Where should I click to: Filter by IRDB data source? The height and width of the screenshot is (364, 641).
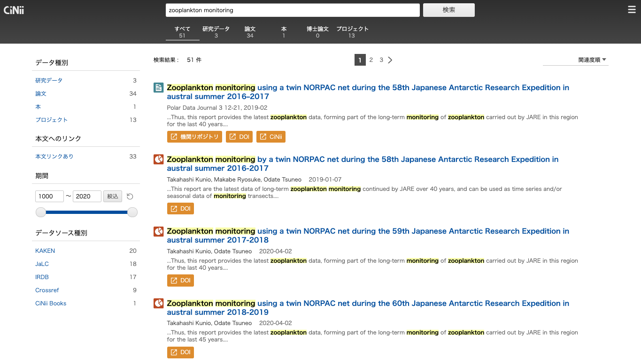click(42, 277)
